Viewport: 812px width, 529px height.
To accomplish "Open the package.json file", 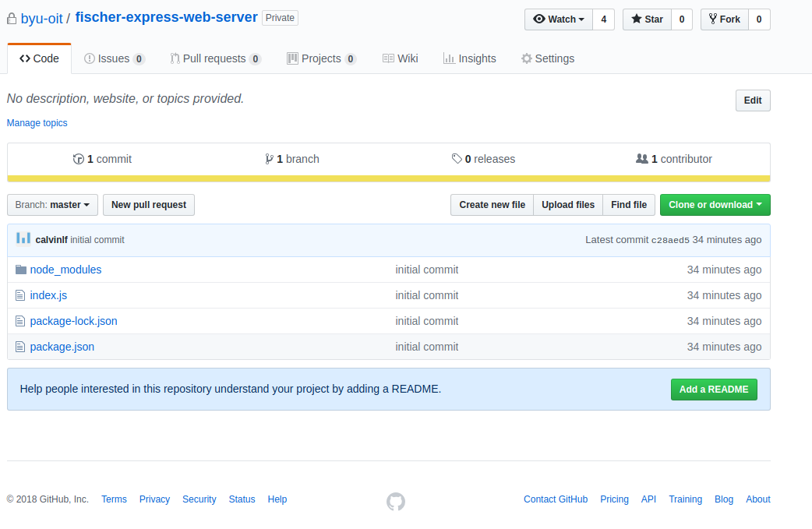I will pyautogui.click(x=62, y=347).
